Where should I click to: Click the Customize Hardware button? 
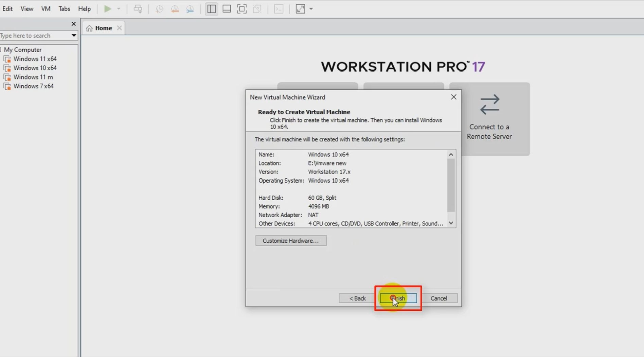tap(291, 241)
